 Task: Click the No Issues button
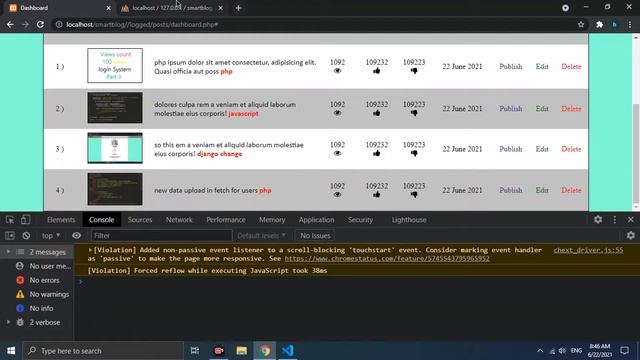coord(315,236)
